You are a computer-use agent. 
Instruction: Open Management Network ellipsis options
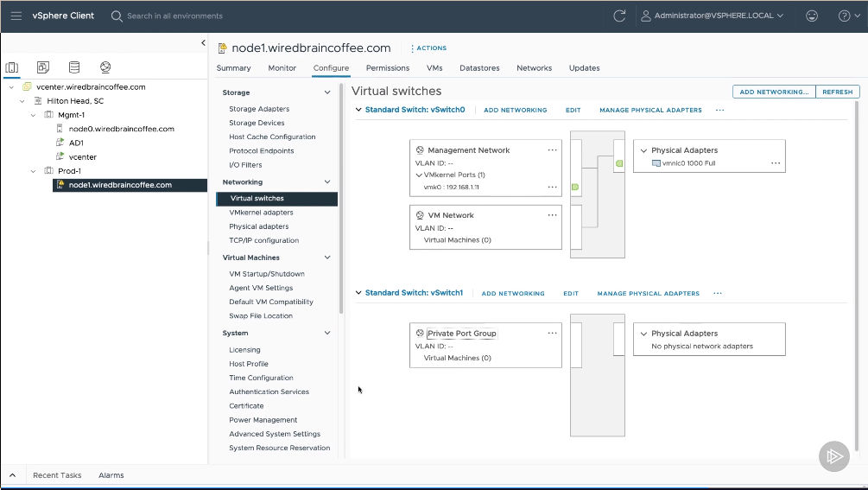pyautogui.click(x=553, y=150)
